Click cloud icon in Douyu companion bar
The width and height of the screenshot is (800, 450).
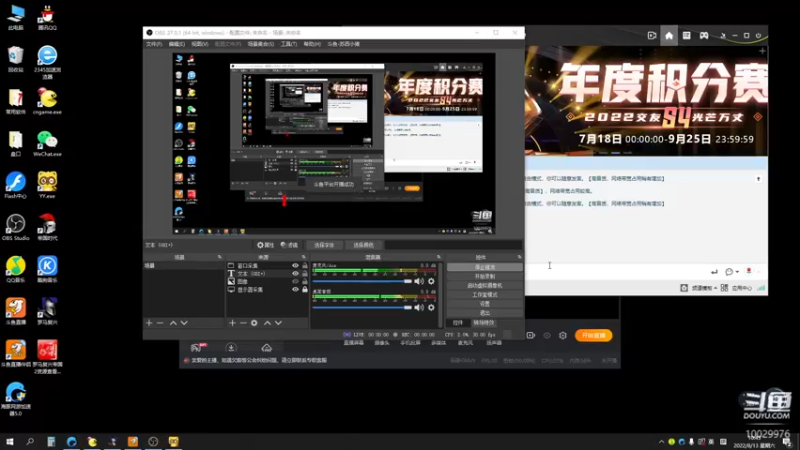266,348
